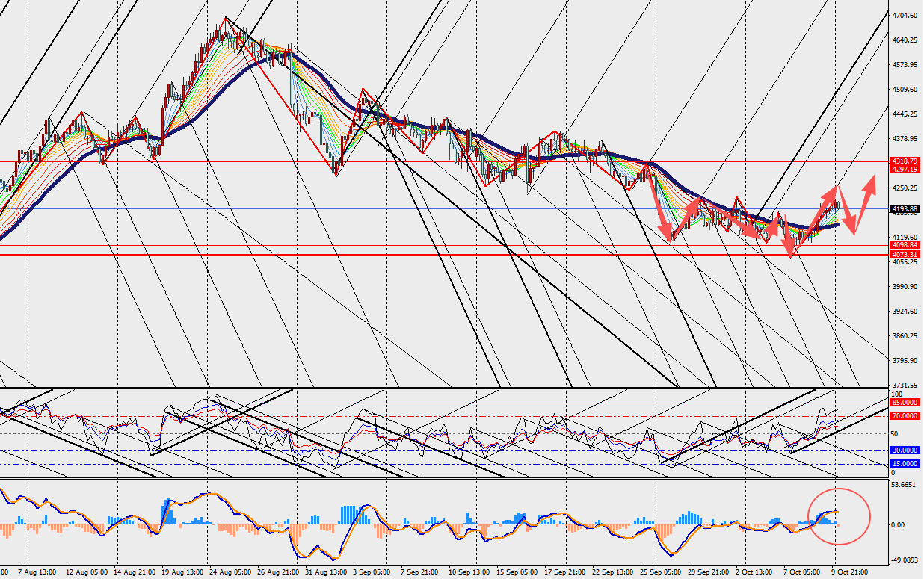The width and height of the screenshot is (924, 579).
Task: Click the -49.0893 histogram scale value
Action: (x=905, y=560)
